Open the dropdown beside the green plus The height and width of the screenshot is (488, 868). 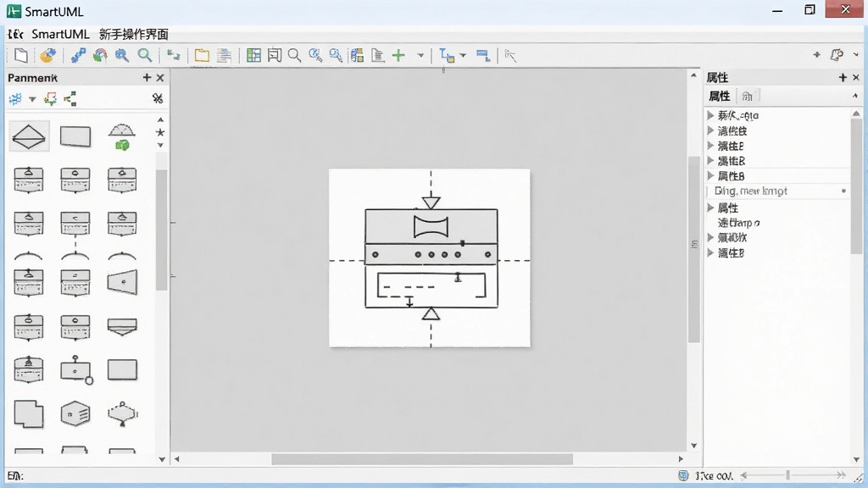coord(420,55)
